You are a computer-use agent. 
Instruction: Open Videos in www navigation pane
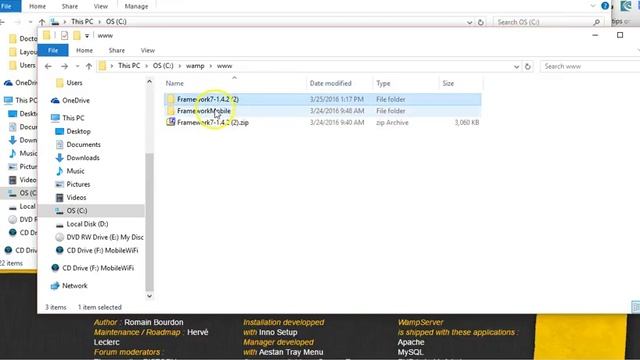coord(76,198)
